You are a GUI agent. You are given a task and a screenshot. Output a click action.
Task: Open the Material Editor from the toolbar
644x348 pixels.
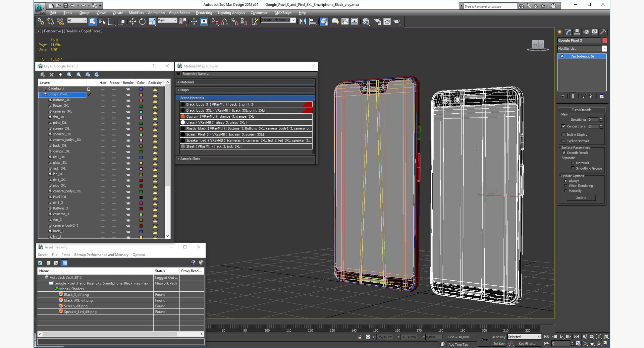point(366,21)
